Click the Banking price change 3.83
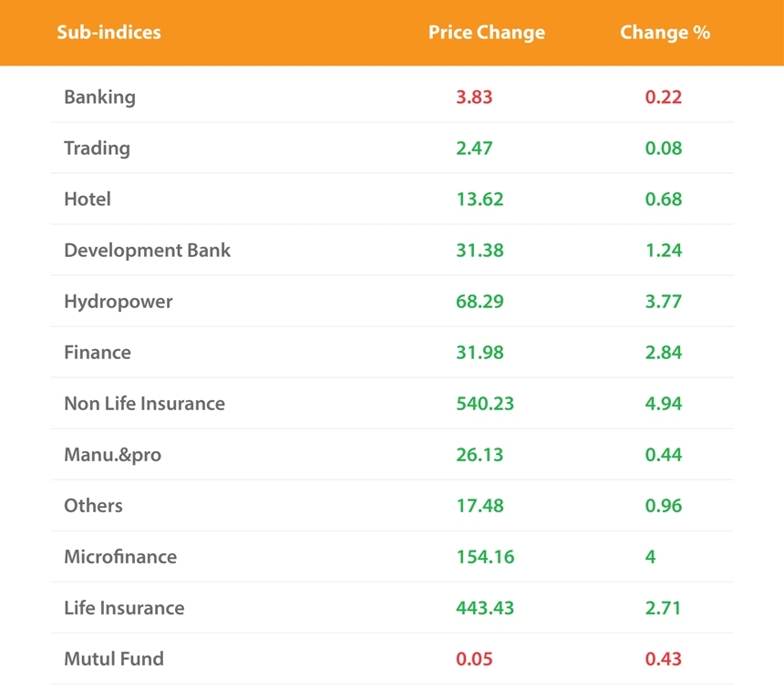784x700 pixels. (474, 98)
